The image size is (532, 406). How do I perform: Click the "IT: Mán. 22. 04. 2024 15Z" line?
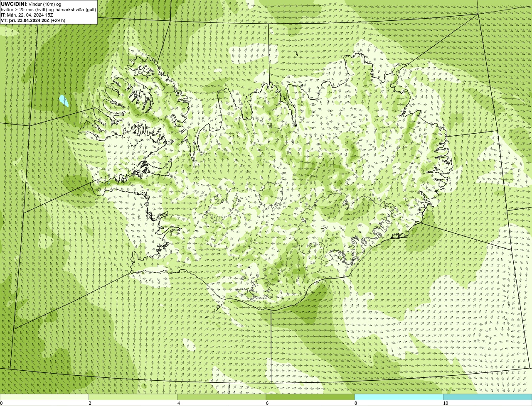click(x=27, y=15)
